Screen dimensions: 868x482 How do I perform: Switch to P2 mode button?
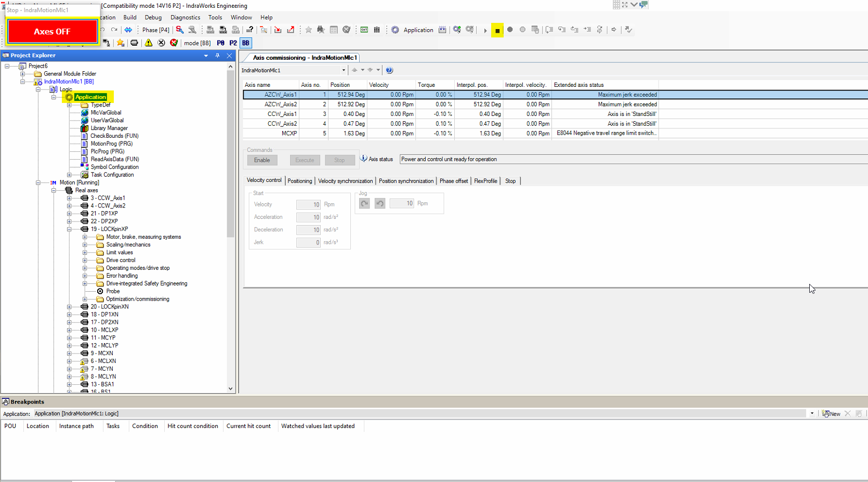click(x=233, y=43)
